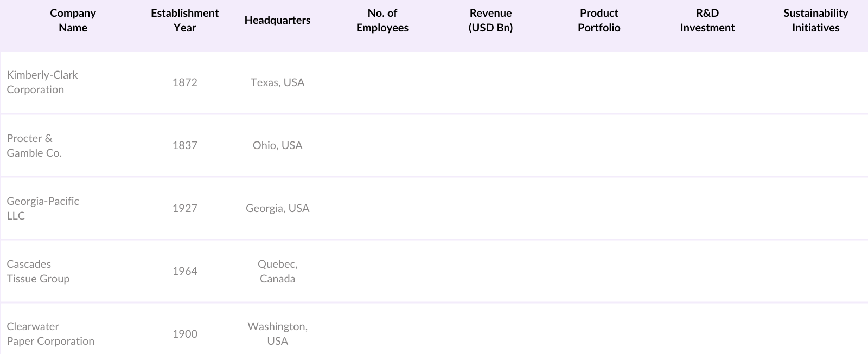Click the Product Portfolio column header

599,21
